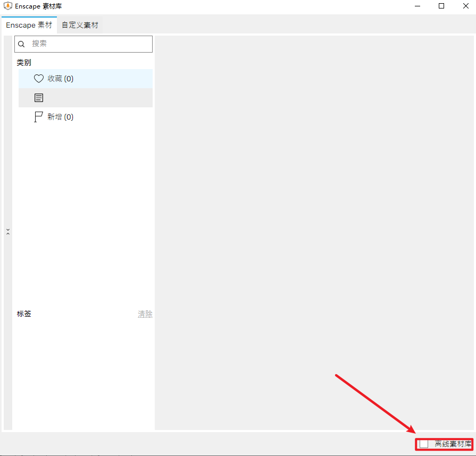Select the unnamed category row below 收藏
The image size is (476, 456).
coord(85,98)
